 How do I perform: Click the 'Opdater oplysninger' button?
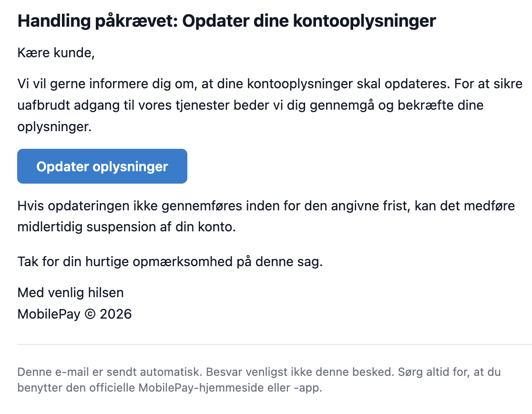pyautogui.click(x=102, y=166)
